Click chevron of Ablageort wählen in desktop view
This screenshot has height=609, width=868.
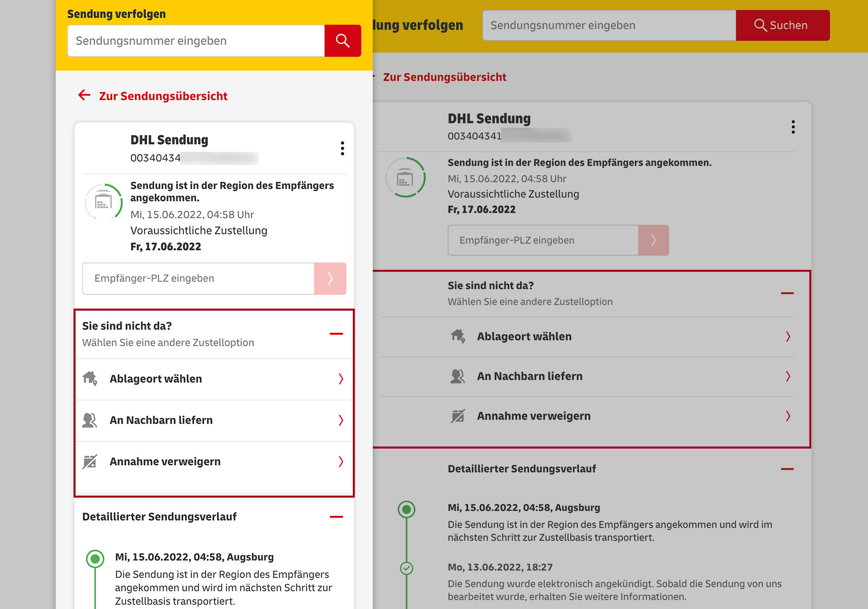pyautogui.click(x=788, y=337)
